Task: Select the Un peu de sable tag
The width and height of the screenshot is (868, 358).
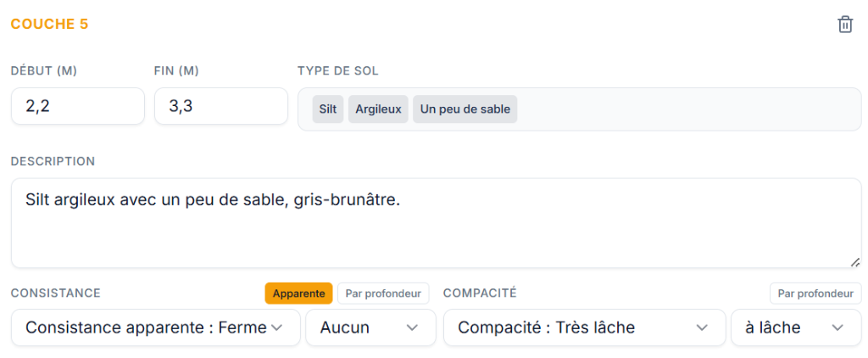Action: point(465,109)
